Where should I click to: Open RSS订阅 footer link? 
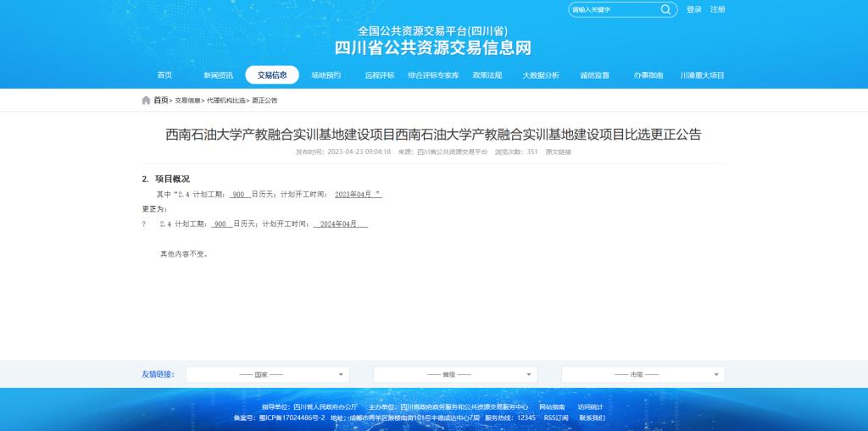click(x=556, y=417)
